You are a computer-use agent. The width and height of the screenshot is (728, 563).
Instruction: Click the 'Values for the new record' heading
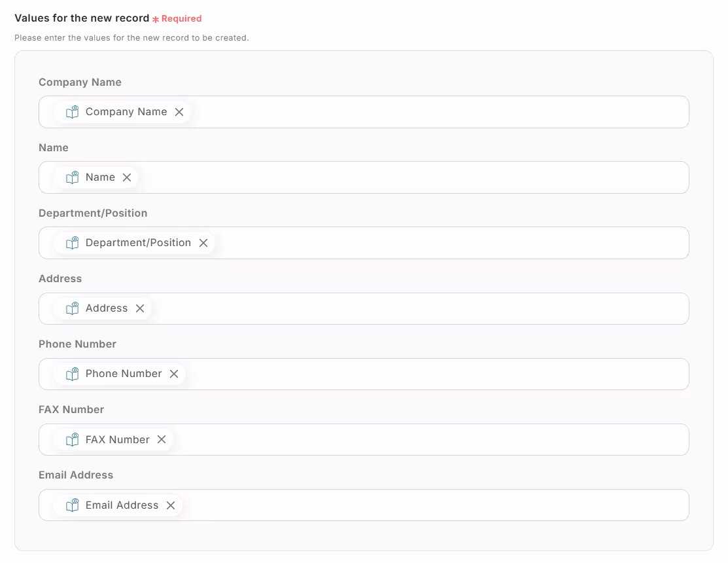pos(82,18)
